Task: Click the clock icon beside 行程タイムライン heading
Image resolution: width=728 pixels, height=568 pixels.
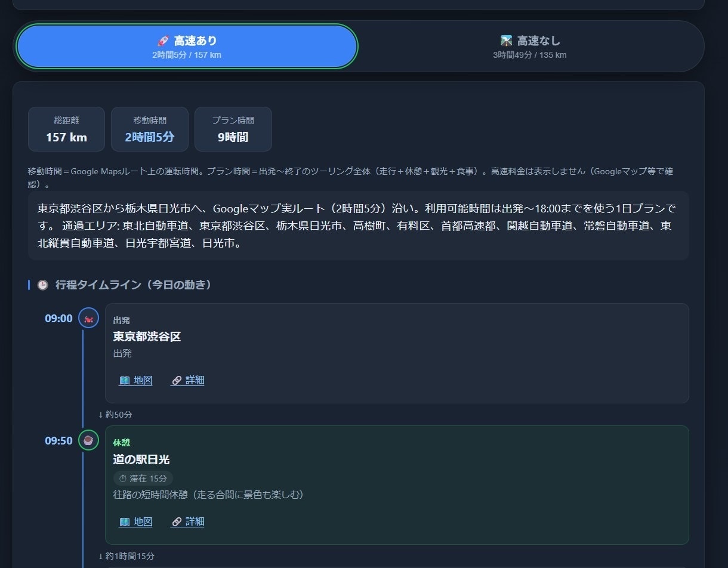Action: [x=42, y=285]
